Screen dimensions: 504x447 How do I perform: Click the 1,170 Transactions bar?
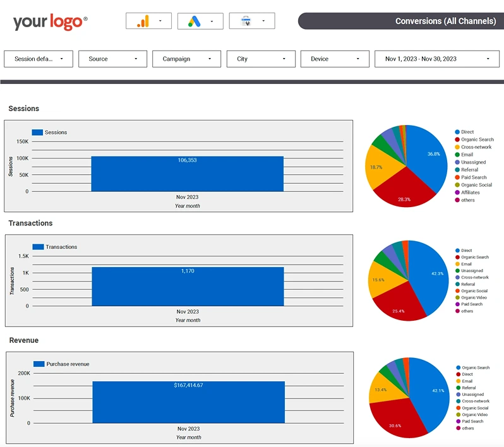coord(188,287)
